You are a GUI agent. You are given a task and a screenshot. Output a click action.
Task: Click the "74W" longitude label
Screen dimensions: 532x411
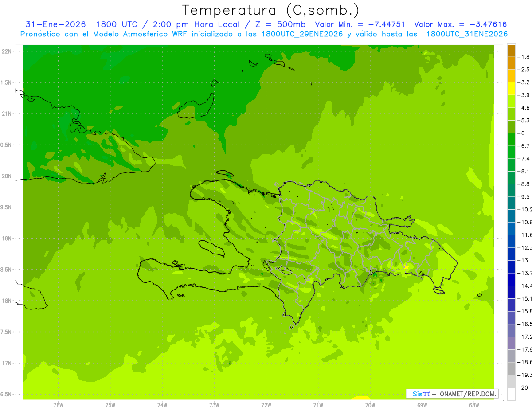click(162, 405)
